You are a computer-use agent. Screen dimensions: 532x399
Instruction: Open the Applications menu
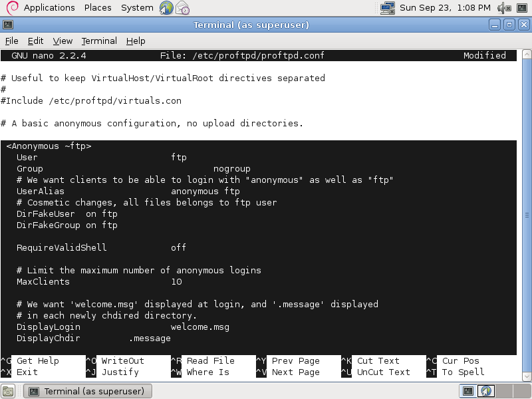pyautogui.click(x=49, y=7)
